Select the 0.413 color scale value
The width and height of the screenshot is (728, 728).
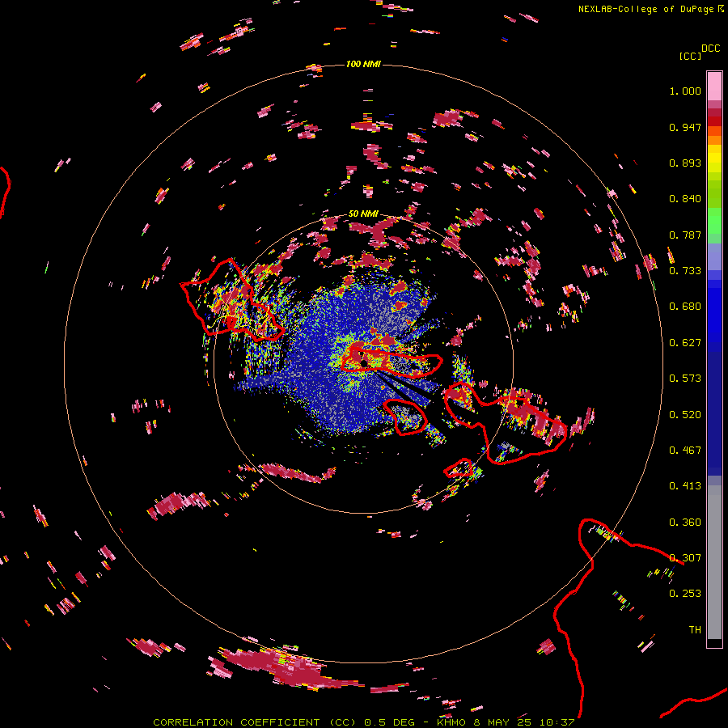(x=685, y=486)
